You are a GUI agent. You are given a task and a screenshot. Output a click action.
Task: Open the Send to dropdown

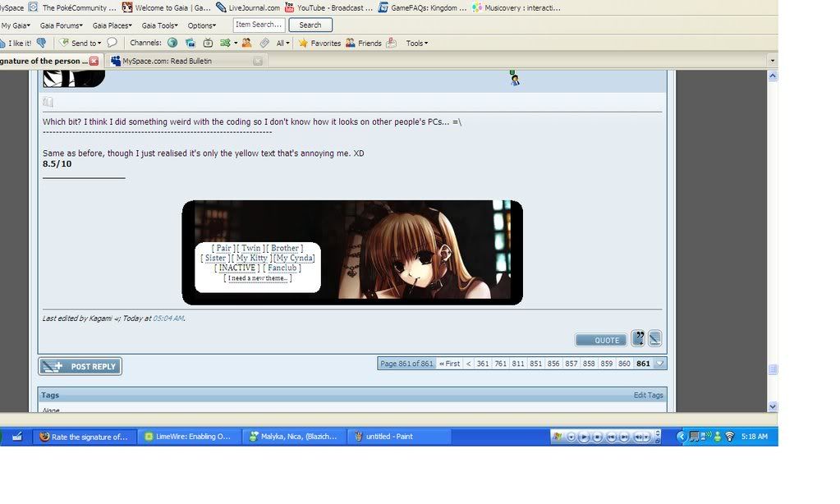point(80,43)
